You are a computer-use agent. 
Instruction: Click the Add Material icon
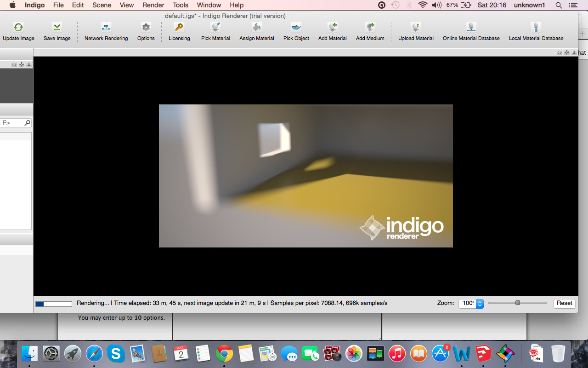pyautogui.click(x=333, y=28)
